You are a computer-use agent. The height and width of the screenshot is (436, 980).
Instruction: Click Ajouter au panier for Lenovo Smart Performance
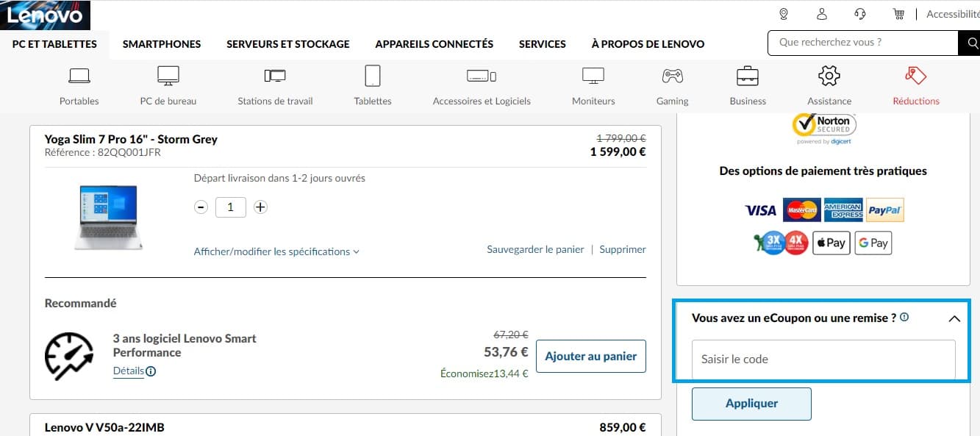[x=590, y=356]
